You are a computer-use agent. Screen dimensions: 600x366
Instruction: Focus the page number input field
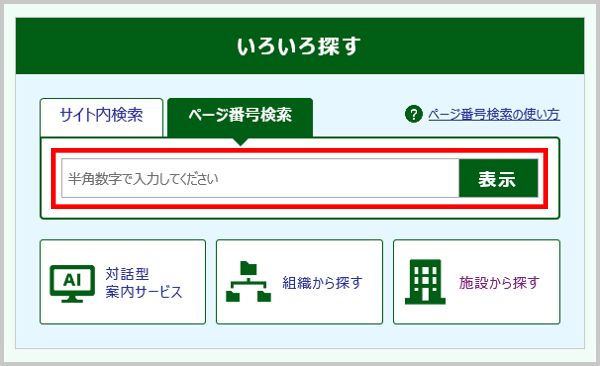click(260, 178)
